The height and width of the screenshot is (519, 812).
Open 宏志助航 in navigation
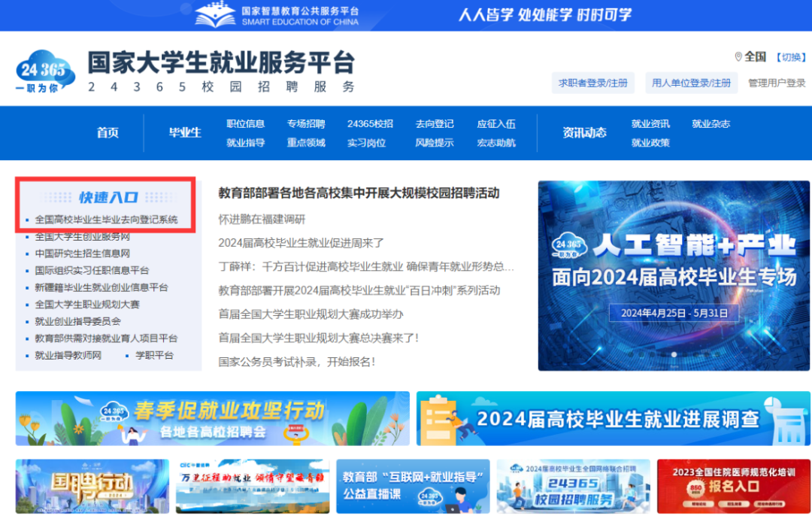[x=496, y=143]
